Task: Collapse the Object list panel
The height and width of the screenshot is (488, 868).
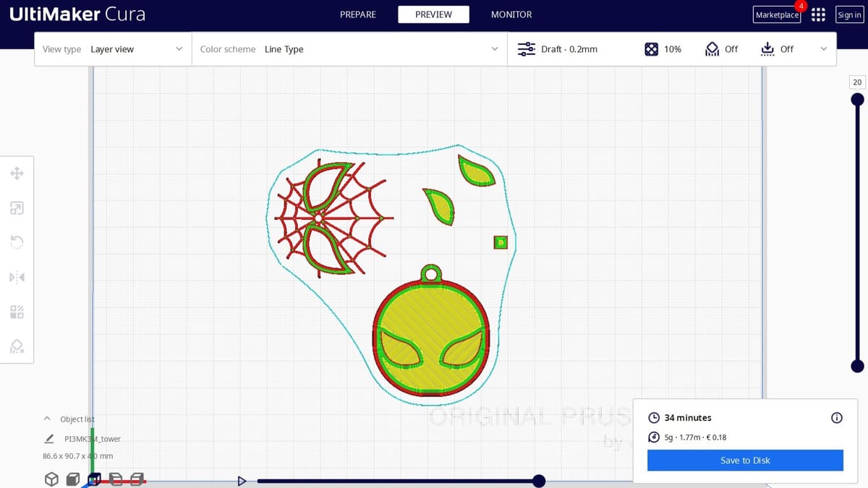Action: coord(47,419)
